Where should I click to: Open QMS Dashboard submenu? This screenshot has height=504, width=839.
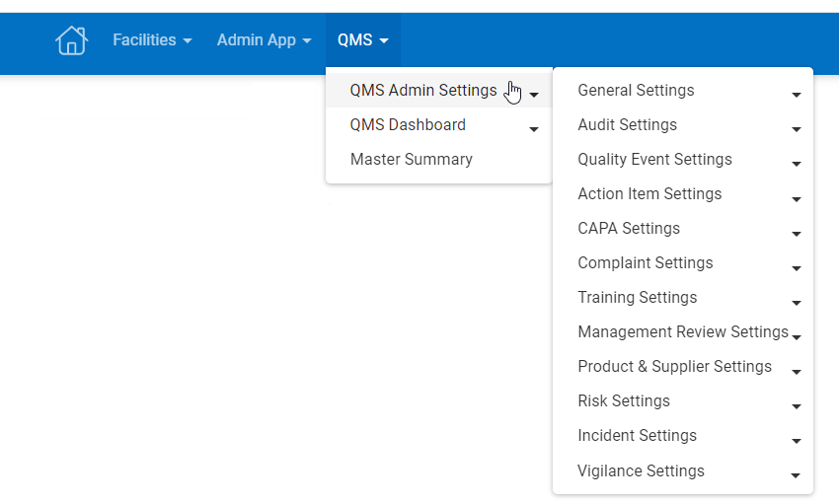408,125
